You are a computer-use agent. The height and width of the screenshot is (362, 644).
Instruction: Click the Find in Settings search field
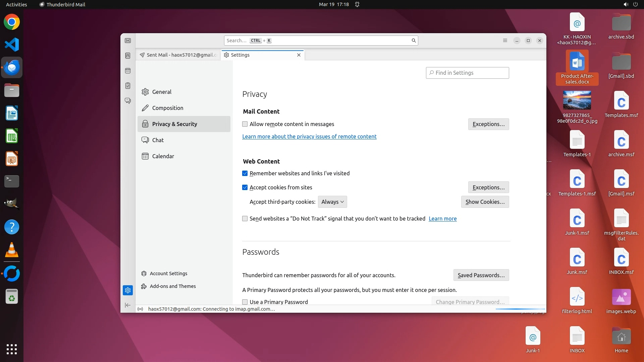point(468,73)
